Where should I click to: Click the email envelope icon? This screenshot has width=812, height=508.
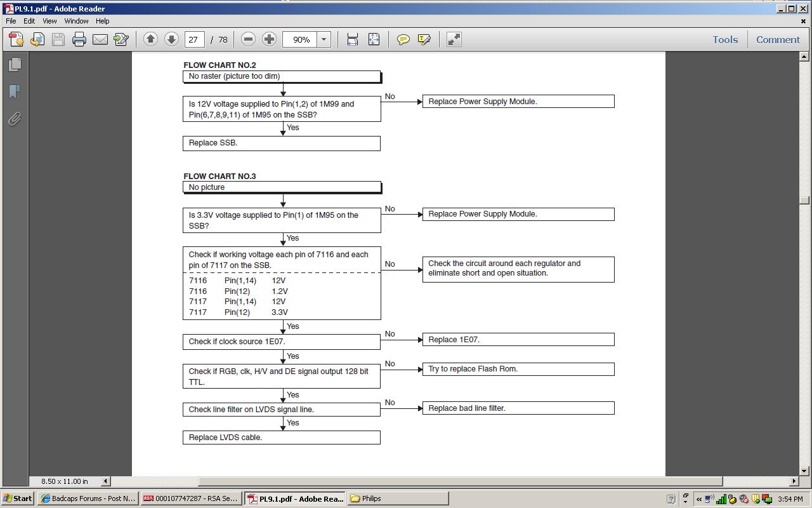click(100, 39)
